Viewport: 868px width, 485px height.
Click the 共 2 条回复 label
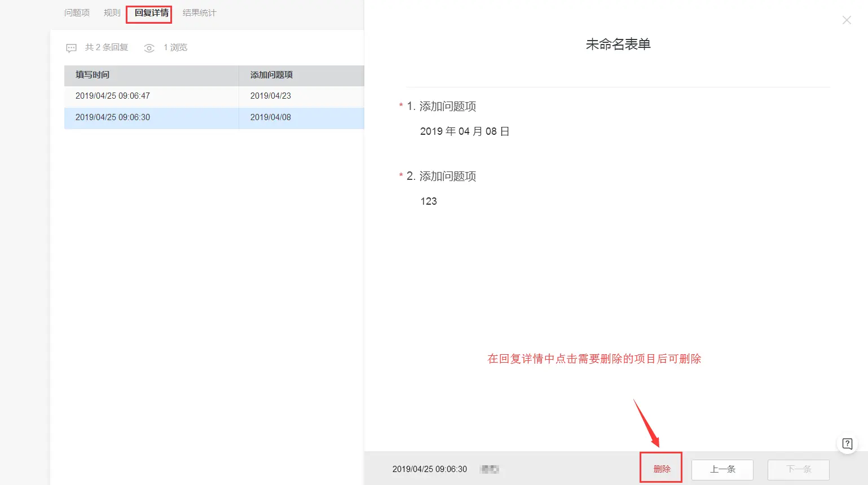(107, 47)
